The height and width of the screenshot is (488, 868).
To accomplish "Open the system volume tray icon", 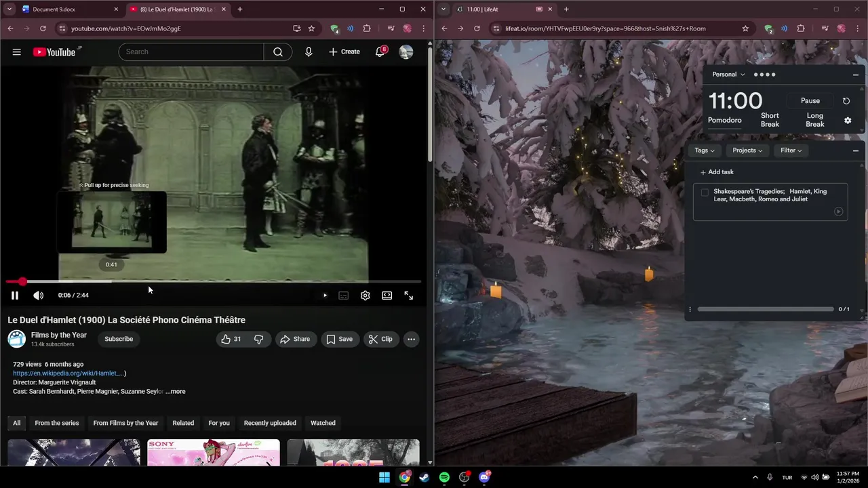I will (x=815, y=477).
